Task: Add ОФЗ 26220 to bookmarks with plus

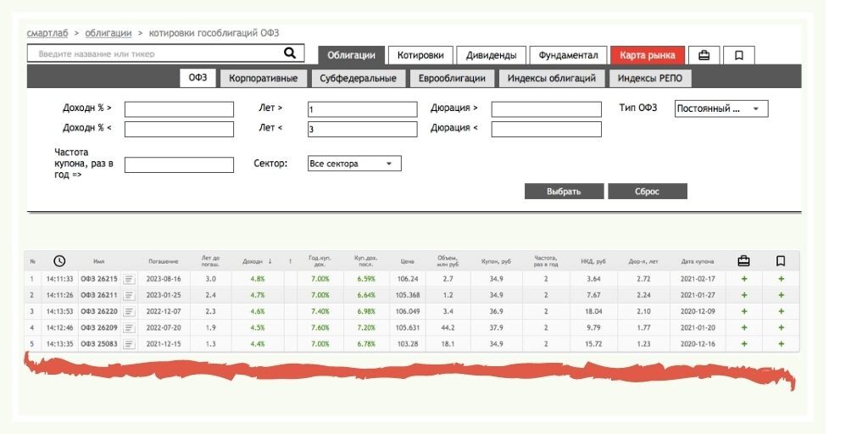Action: (x=781, y=311)
